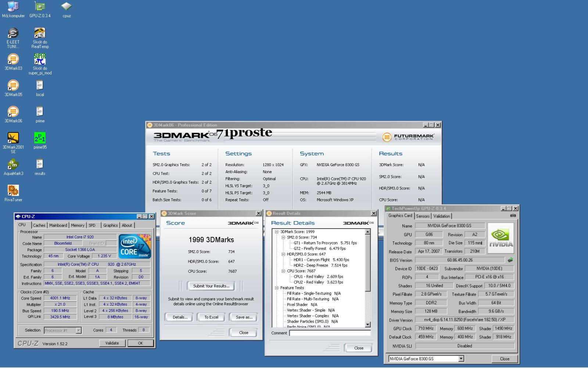Click the Comment input field

pyautogui.click(x=330, y=333)
